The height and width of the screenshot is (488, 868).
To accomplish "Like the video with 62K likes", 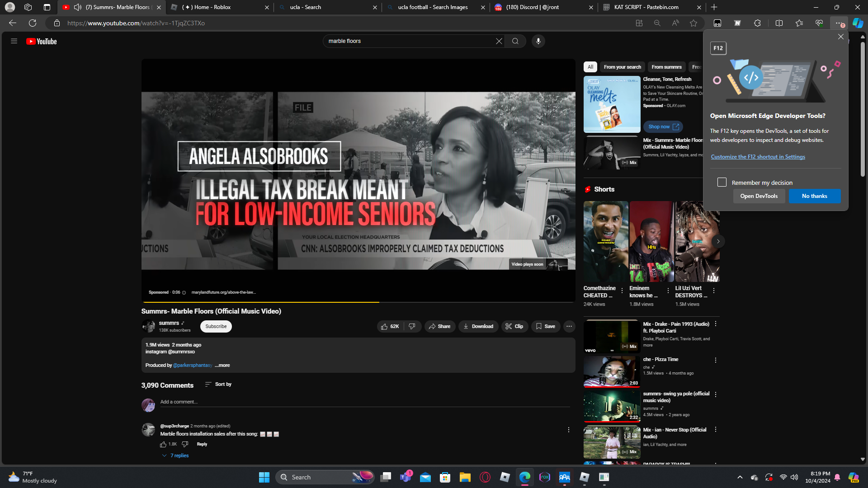I will (390, 326).
